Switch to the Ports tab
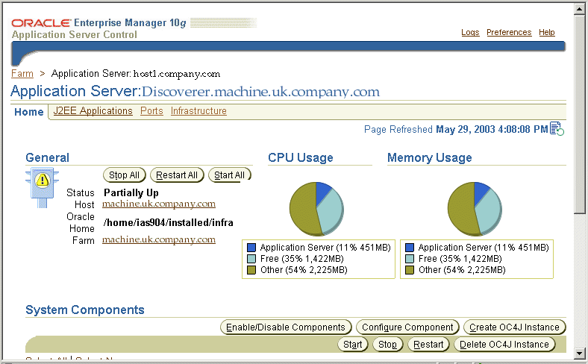The image size is (588, 364). coord(151,111)
